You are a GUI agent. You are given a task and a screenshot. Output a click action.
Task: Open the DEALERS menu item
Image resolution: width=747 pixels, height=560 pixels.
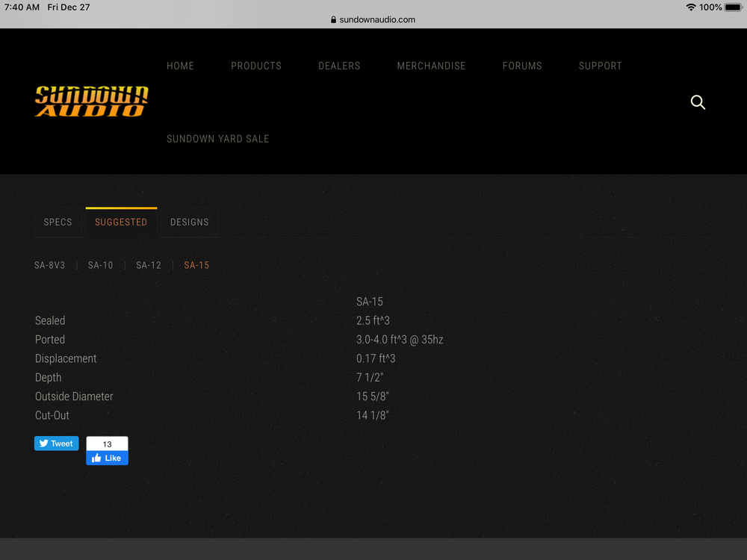coord(339,66)
